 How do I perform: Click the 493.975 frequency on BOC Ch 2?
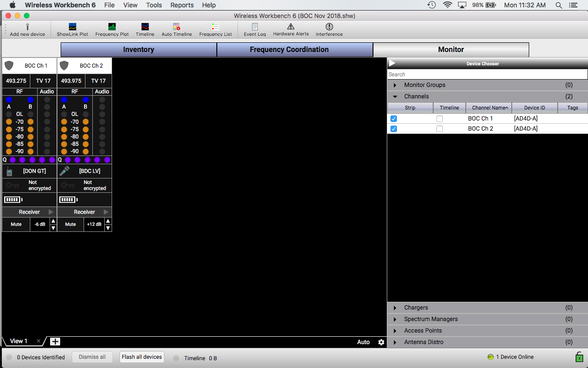click(x=71, y=81)
